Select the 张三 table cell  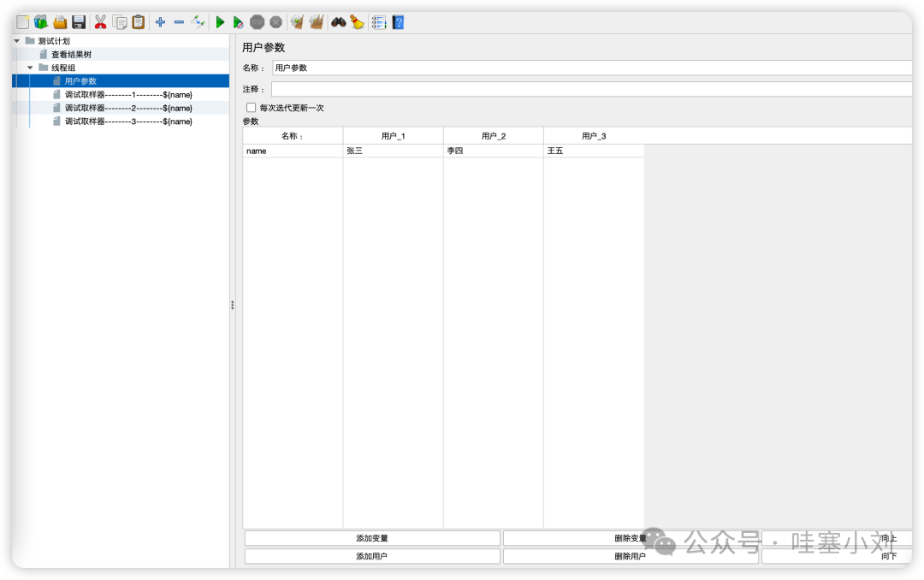click(x=393, y=151)
